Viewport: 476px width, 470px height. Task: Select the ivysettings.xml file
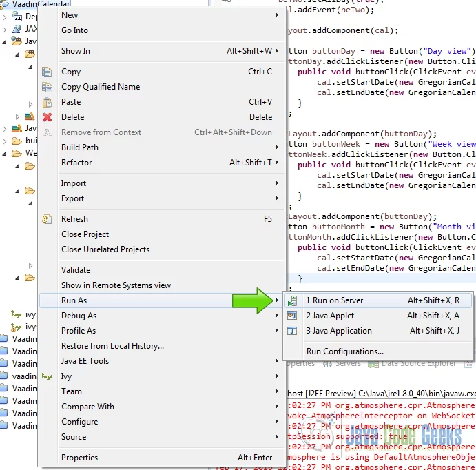[24, 327]
